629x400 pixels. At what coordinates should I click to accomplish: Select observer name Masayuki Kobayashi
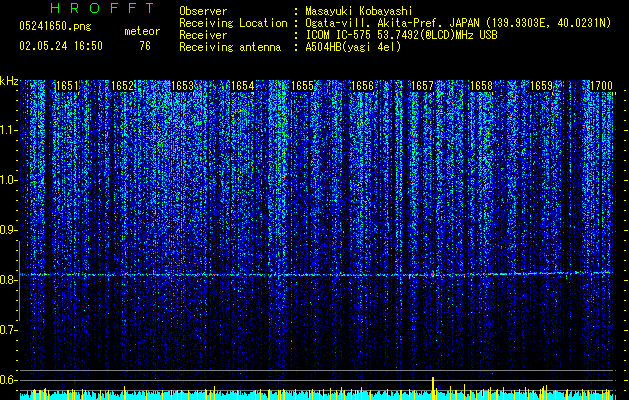coord(359,11)
